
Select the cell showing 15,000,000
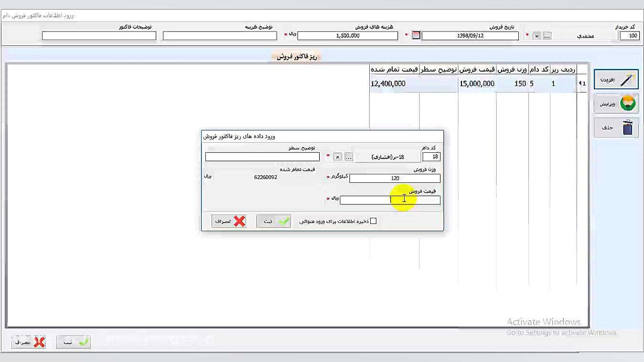coord(477,84)
